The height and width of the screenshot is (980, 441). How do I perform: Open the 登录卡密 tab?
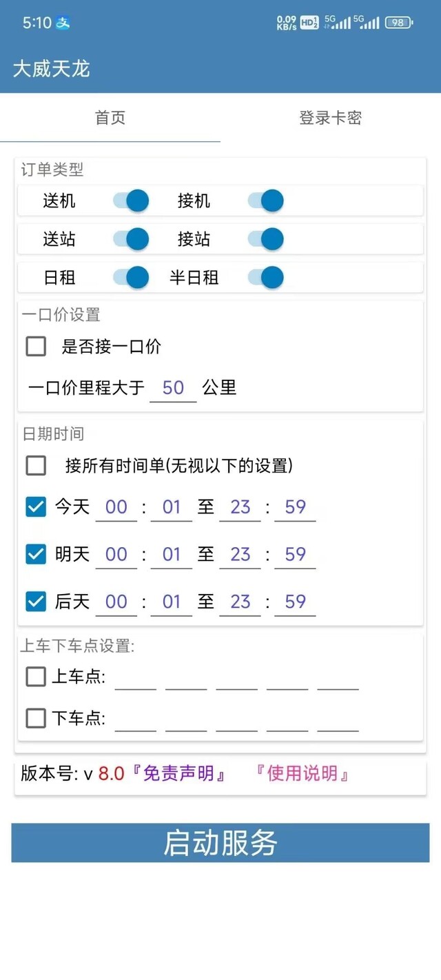[x=331, y=118]
